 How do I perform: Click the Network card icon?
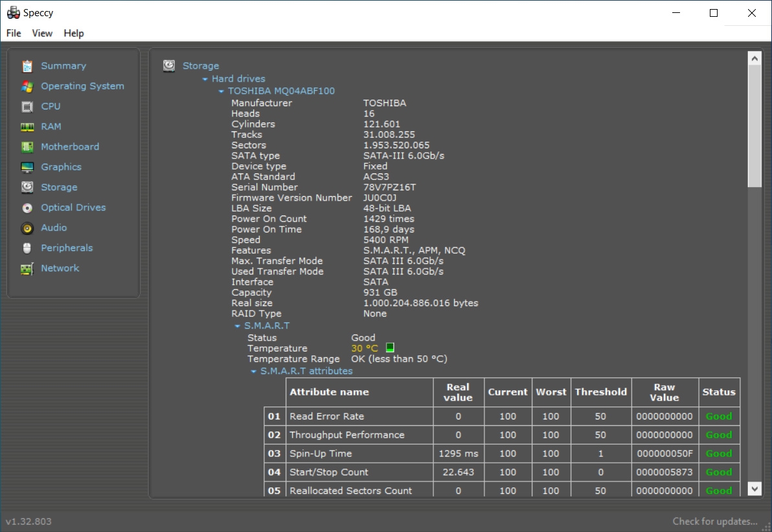(27, 269)
